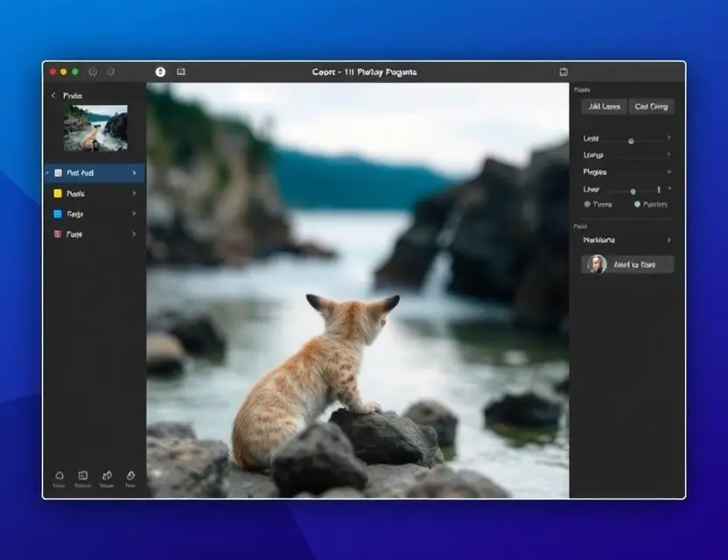Viewport: 728px width, 560px height.
Task: Open the blue-icon sidebar item
Action: point(94,214)
